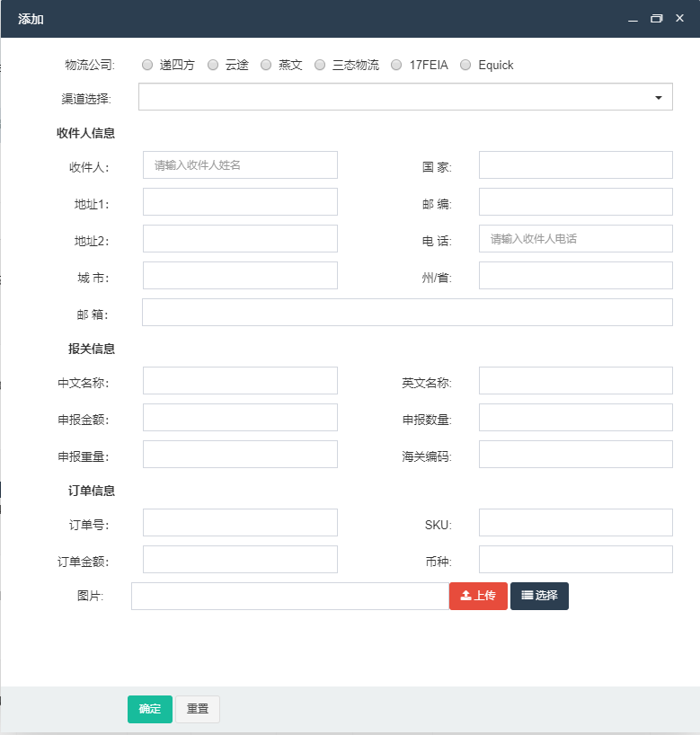Focus the SKU input field

(x=576, y=523)
